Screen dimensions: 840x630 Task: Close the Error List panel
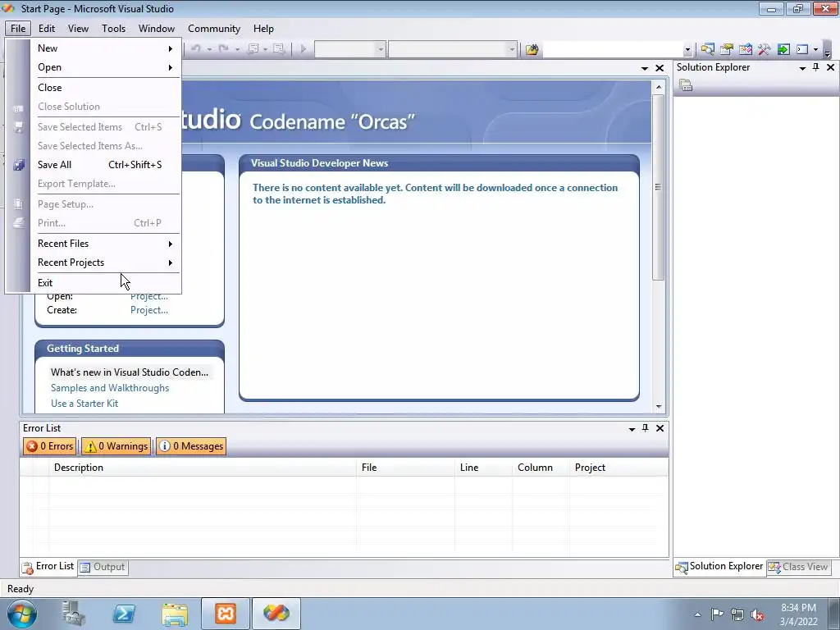pyautogui.click(x=660, y=428)
